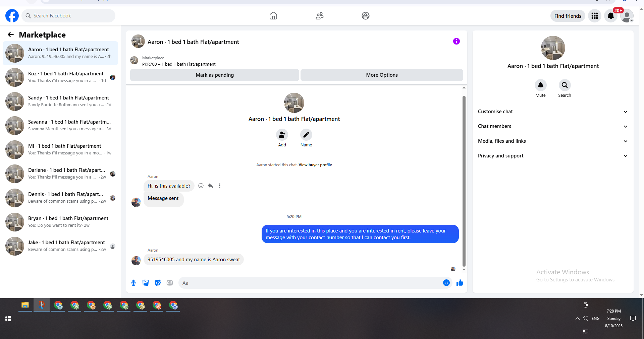Click Aaron's message '9519546005 and my name is Aaron sweat'

tap(194, 260)
